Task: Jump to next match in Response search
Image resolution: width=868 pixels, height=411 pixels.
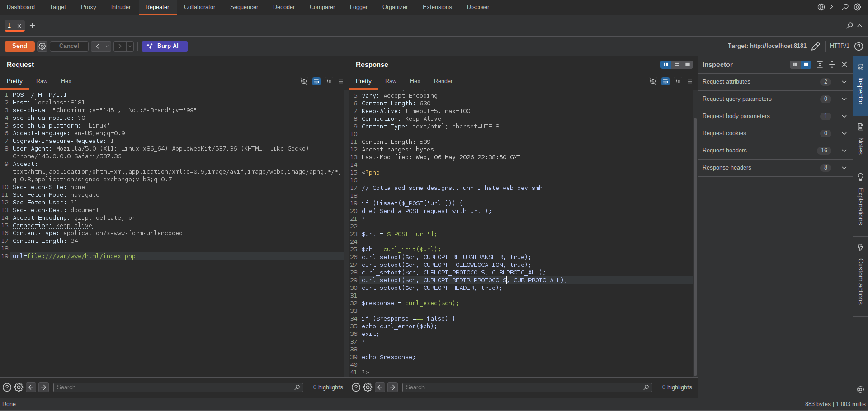Action: point(393,387)
